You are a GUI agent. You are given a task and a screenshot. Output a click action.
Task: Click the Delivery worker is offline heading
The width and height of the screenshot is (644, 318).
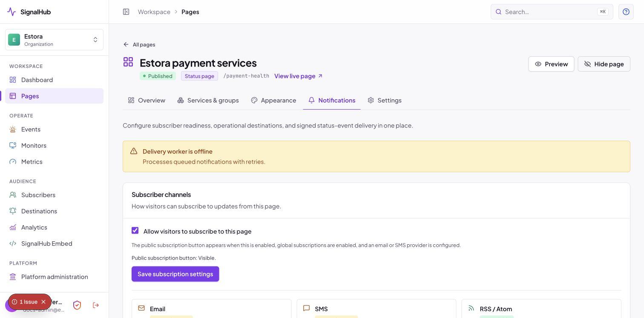click(178, 151)
